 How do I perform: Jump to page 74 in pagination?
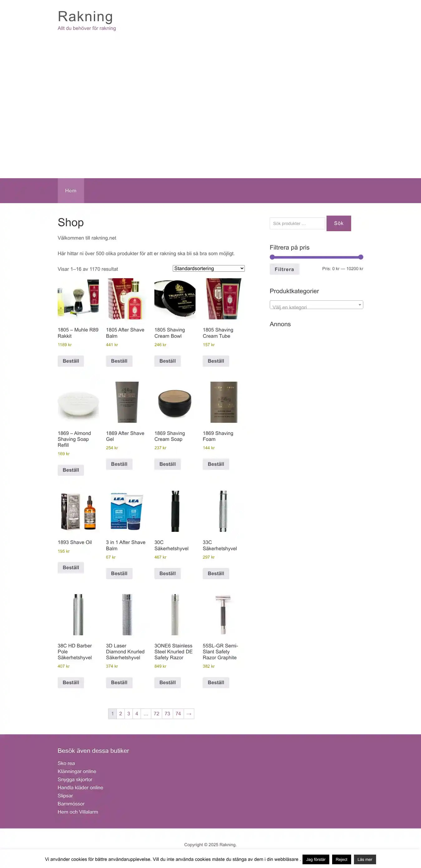point(178,713)
